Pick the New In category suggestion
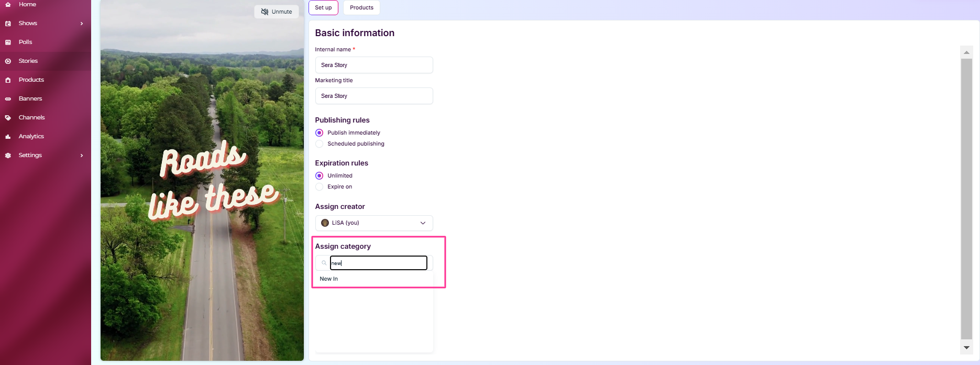980x365 pixels. 329,279
